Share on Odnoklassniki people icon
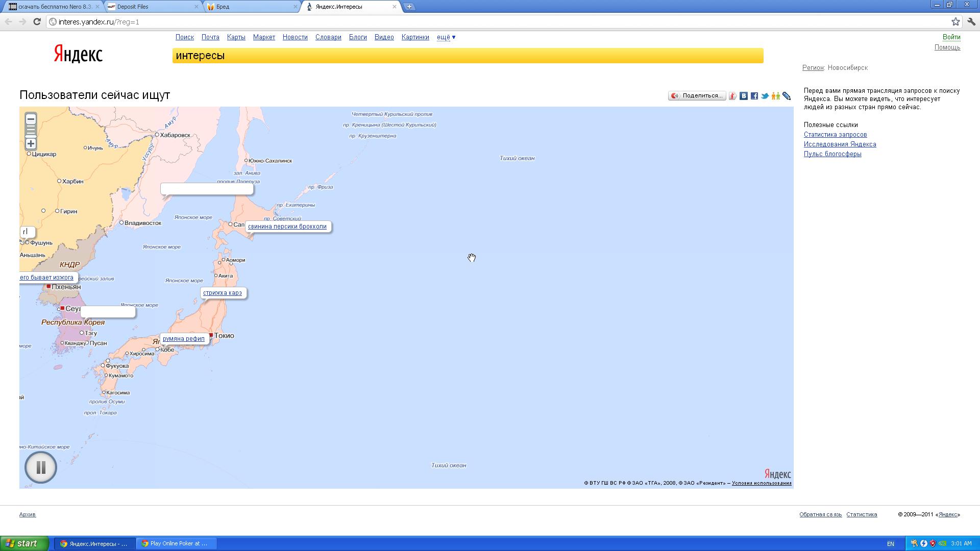 776,96
